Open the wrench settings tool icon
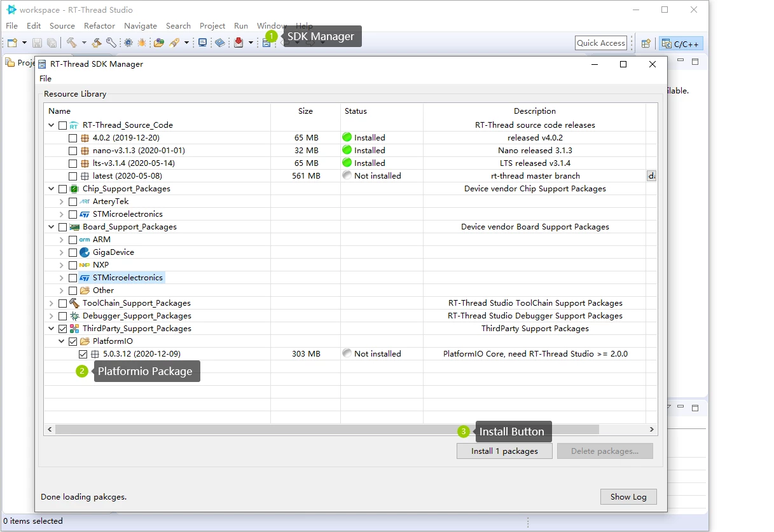The image size is (774, 532). [111, 43]
